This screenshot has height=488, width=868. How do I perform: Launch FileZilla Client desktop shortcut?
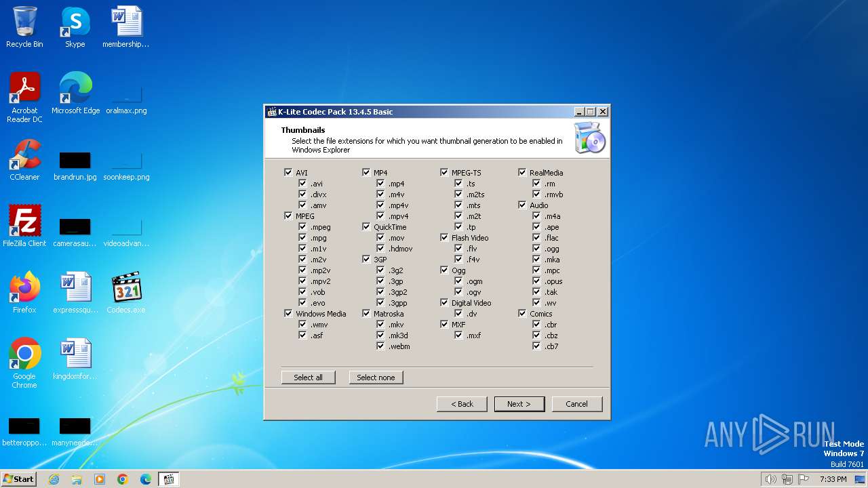coord(24,226)
